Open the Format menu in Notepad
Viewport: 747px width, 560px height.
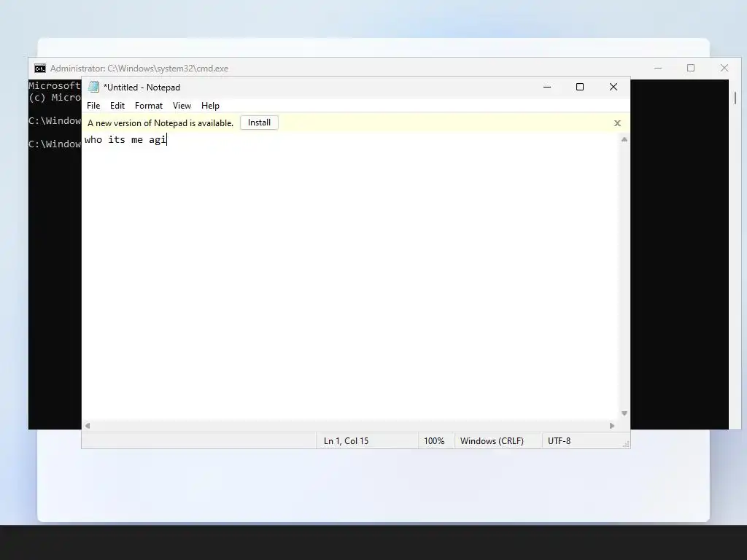pos(149,106)
